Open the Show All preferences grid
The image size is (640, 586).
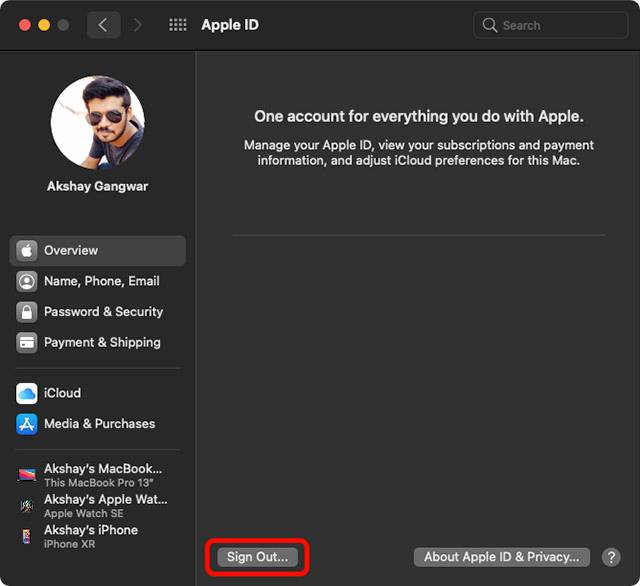tap(178, 25)
